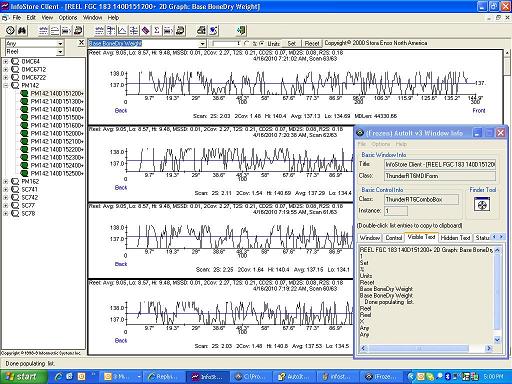Click the PM142 140D151200+ reel icon
Viewport: 512px width, 384px height.
[24, 93]
